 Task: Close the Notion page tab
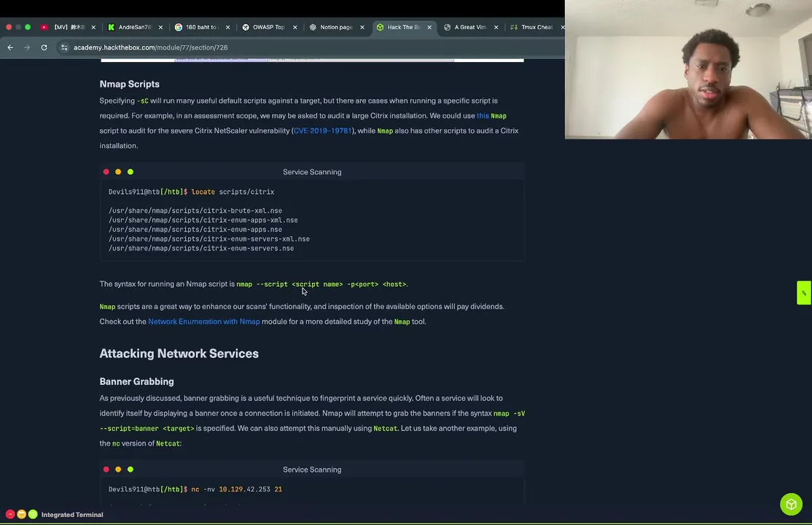(362, 27)
